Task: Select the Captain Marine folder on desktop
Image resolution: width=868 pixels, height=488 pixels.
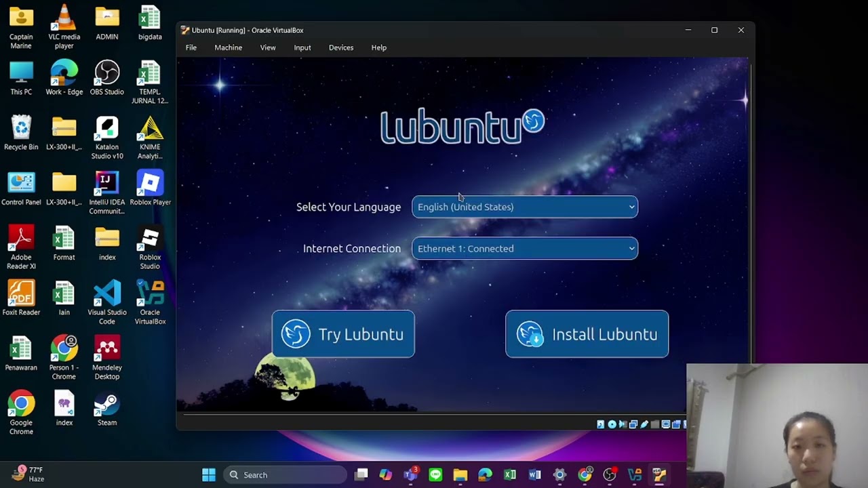Action: tap(21, 27)
